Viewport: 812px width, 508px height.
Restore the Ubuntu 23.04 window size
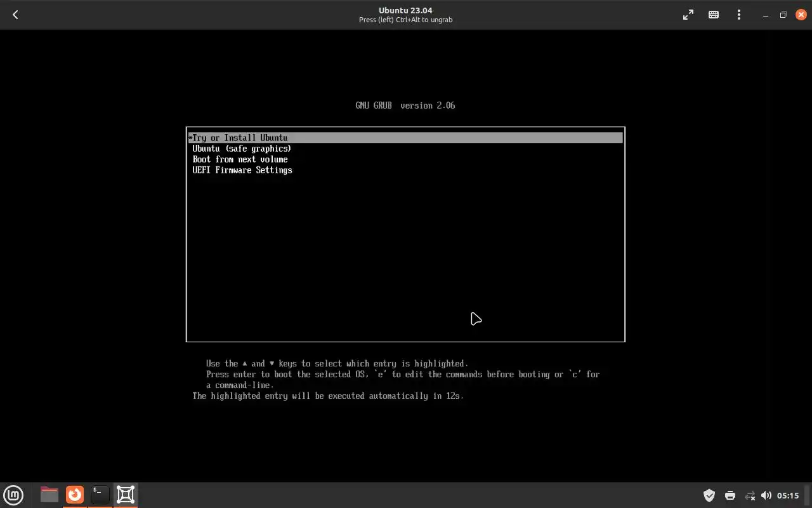(x=783, y=15)
